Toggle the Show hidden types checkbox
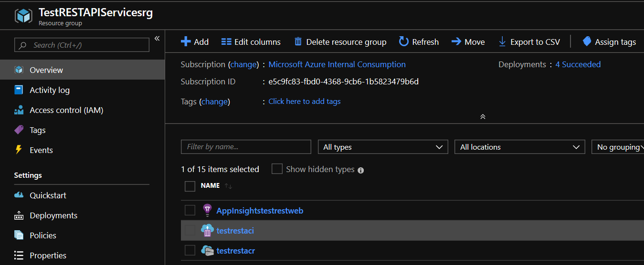The height and width of the screenshot is (265, 644). pyautogui.click(x=277, y=169)
